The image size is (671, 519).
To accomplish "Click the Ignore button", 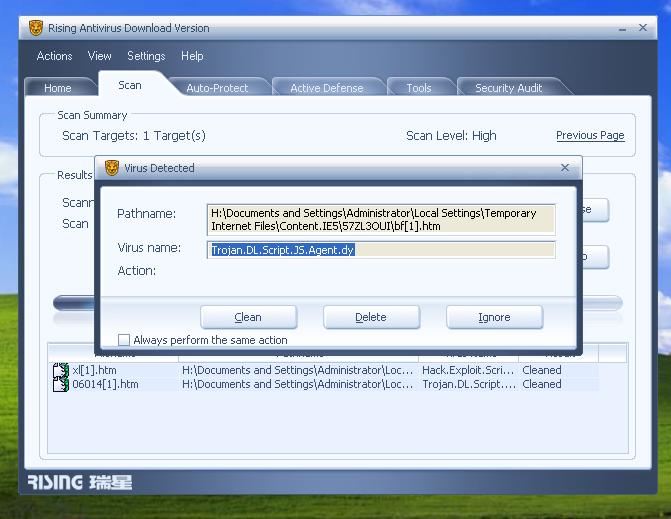I will [494, 317].
